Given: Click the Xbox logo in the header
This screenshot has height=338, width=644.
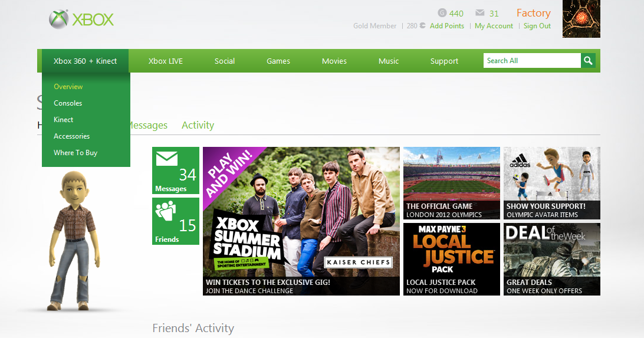Looking at the screenshot, I should [81, 19].
